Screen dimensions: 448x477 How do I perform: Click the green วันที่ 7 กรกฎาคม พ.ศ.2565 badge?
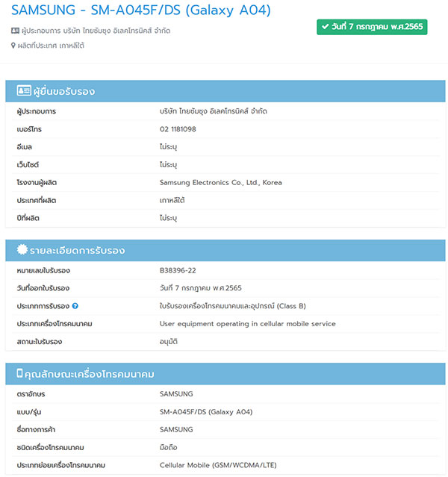(372, 27)
